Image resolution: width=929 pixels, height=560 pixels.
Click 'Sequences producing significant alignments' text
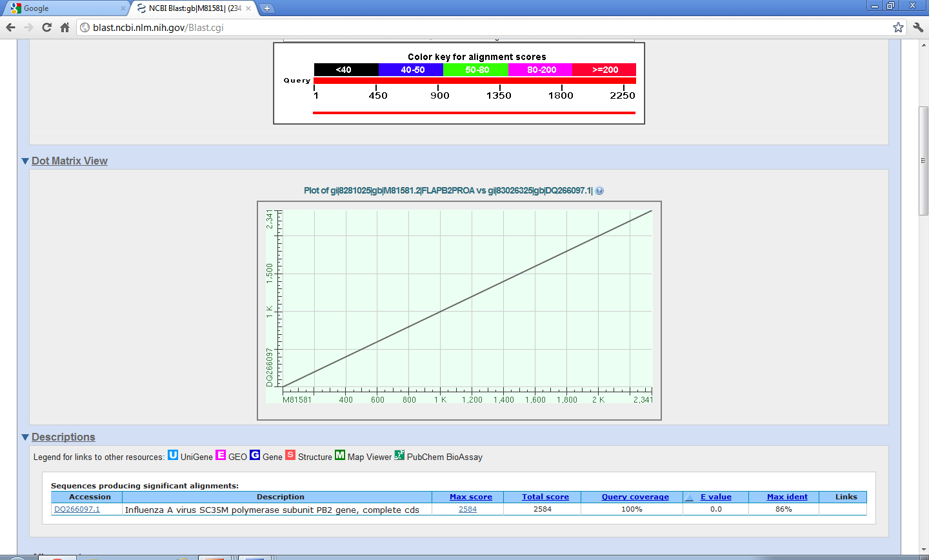[x=145, y=486]
